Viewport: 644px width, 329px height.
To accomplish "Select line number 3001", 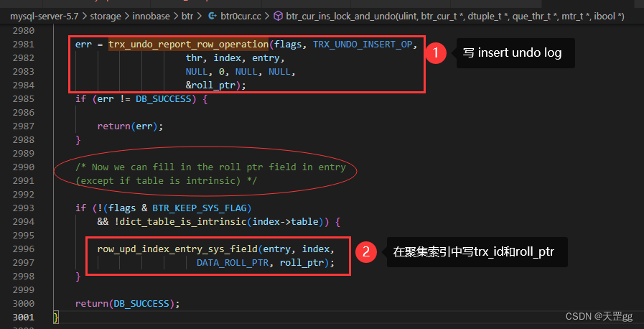I will click(x=24, y=317).
